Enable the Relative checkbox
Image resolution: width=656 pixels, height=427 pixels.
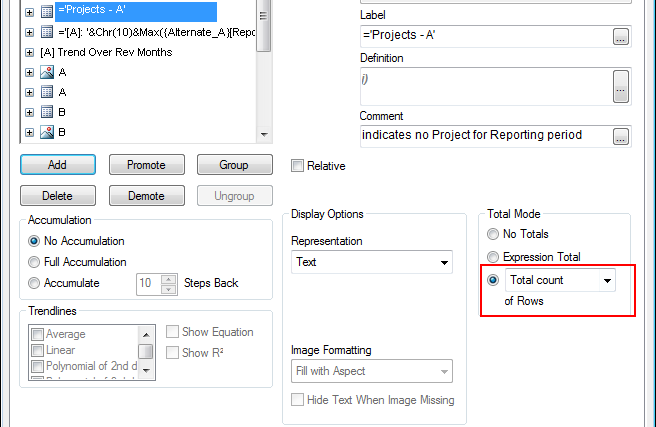[x=298, y=166]
